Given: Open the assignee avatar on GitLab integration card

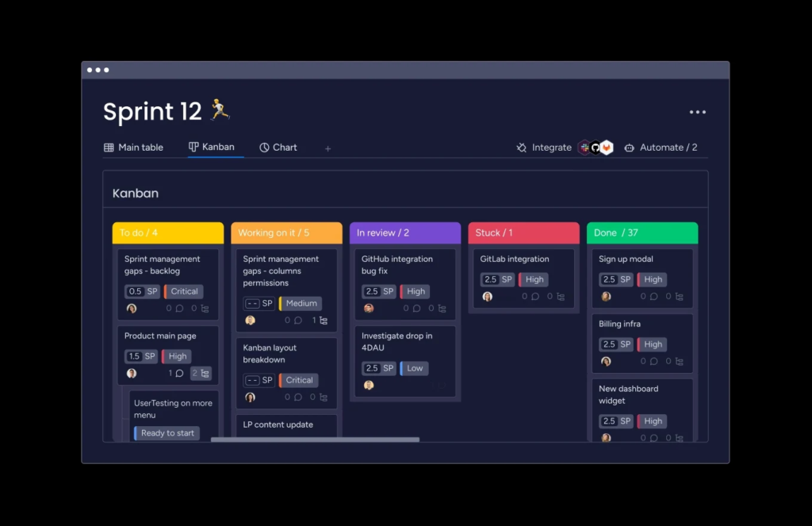Looking at the screenshot, I should click(488, 297).
